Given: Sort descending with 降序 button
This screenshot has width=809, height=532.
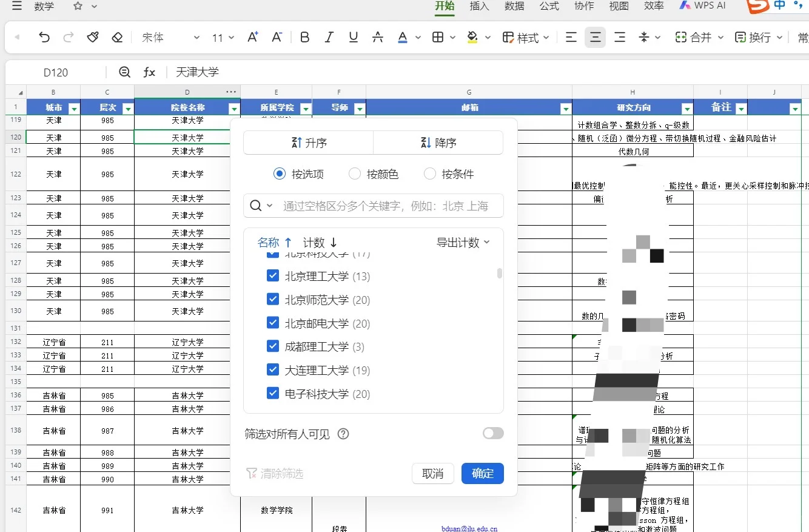Looking at the screenshot, I should pyautogui.click(x=438, y=143).
